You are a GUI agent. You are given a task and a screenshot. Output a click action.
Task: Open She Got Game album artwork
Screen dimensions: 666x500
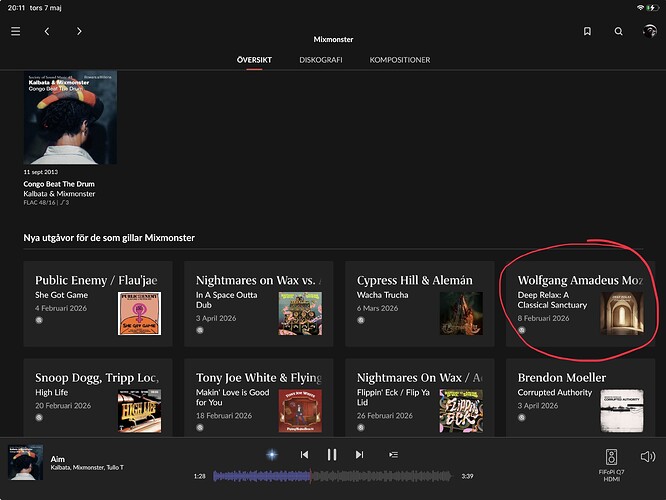(139, 314)
